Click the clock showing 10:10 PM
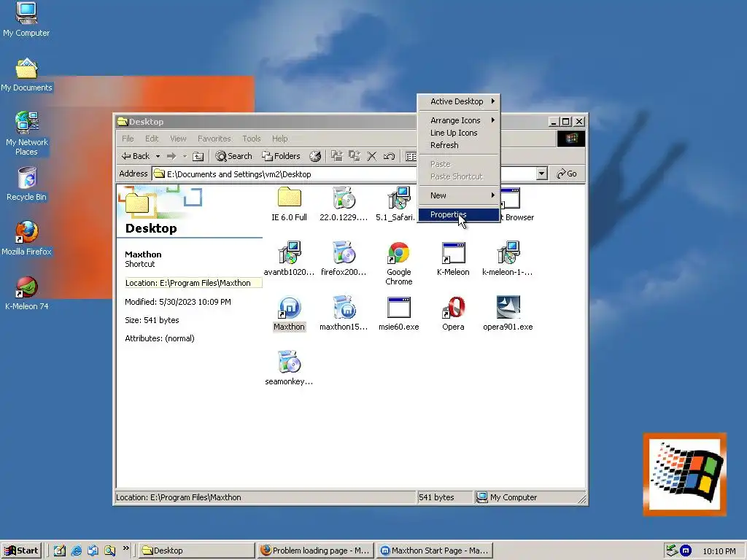The height and width of the screenshot is (560, 747). (719, 551)
